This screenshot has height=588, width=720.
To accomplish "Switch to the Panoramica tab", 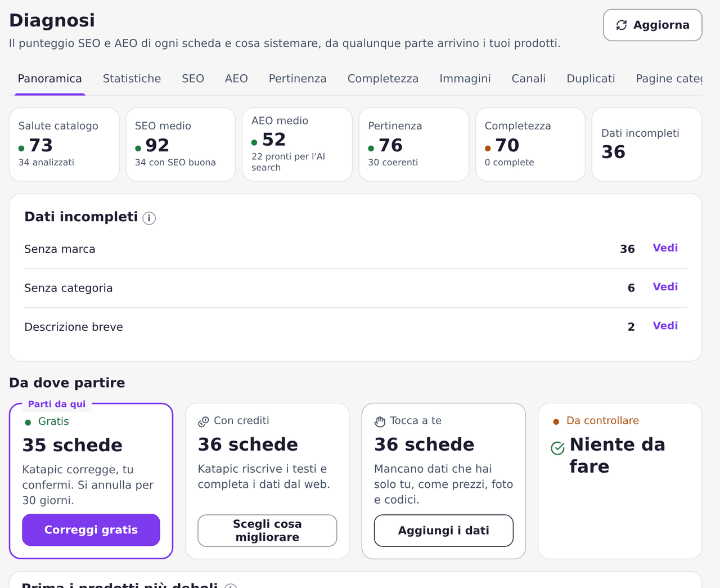I will click(49, 79).
